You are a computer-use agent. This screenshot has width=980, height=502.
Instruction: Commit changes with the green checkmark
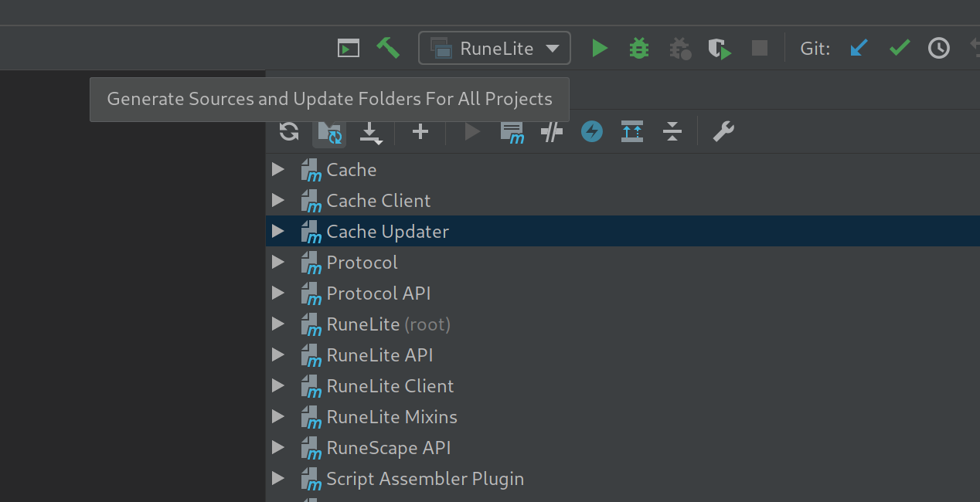(899, 47)
